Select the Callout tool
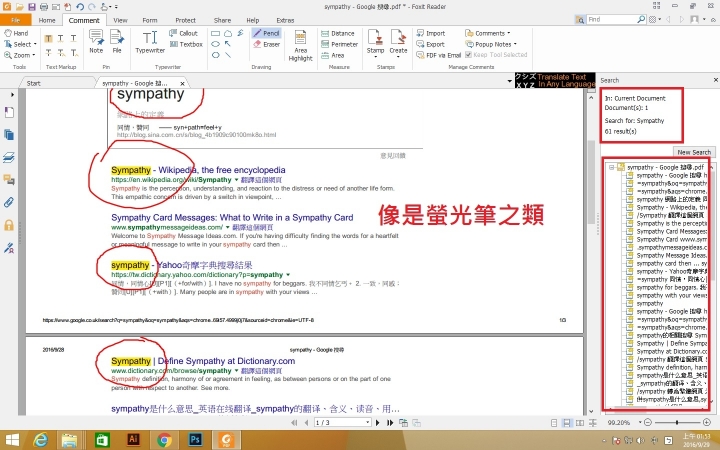The height and width of the screenshot is (450, 720). (183, 33)
